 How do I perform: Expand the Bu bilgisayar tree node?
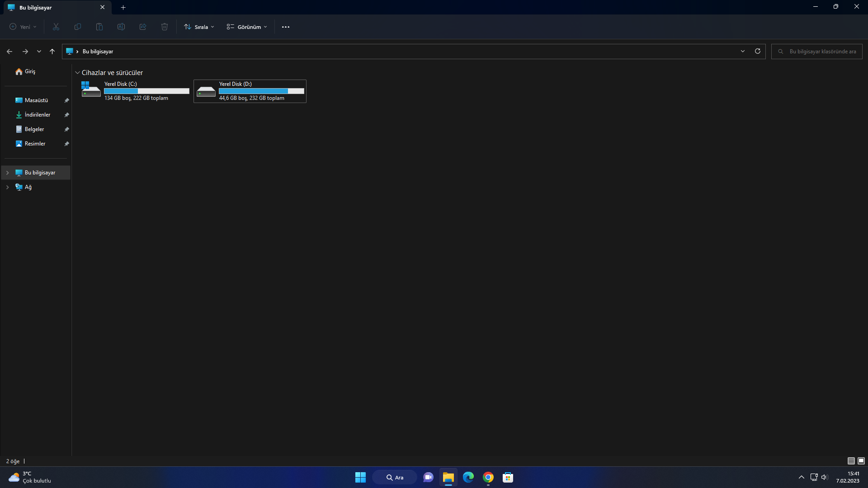pos(7,173)
